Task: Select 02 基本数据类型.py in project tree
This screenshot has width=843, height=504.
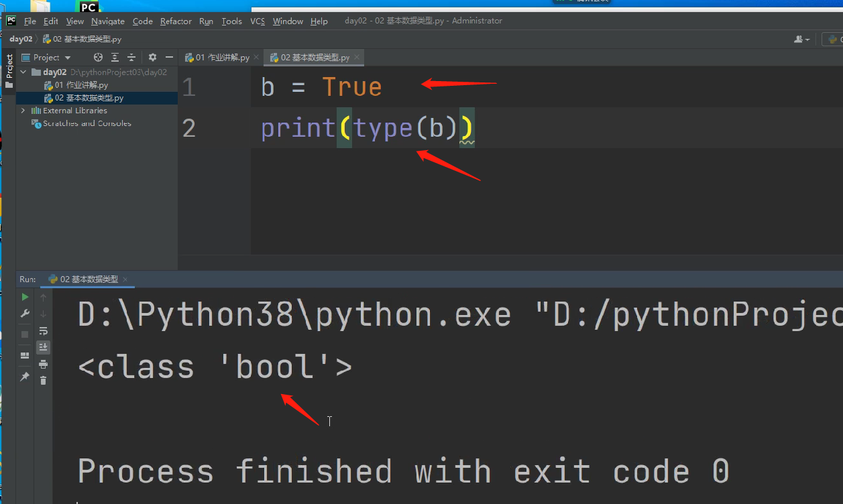Action: click(x=84, y=98)
